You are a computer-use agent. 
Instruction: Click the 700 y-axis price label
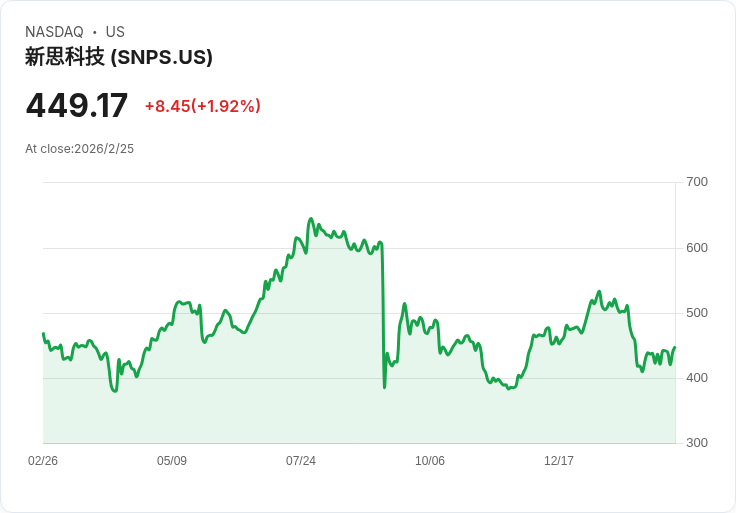pyautogui.click(x=697, y=182)
